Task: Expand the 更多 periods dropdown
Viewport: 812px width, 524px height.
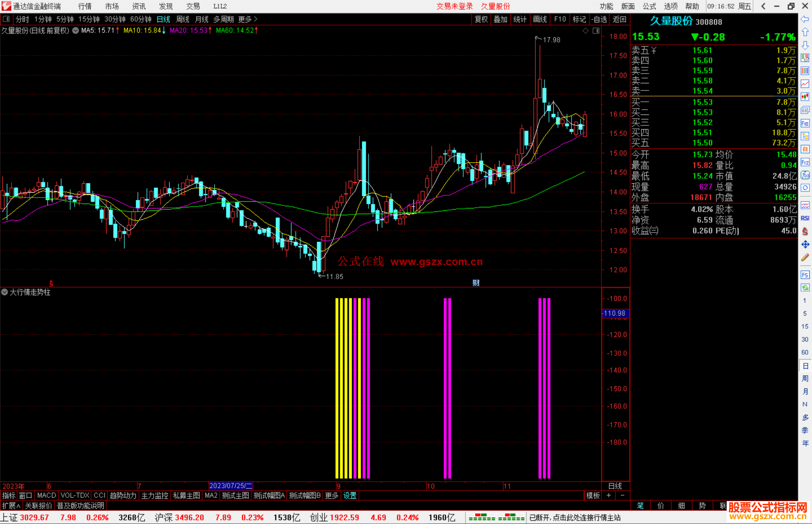Action: (247, 19)
